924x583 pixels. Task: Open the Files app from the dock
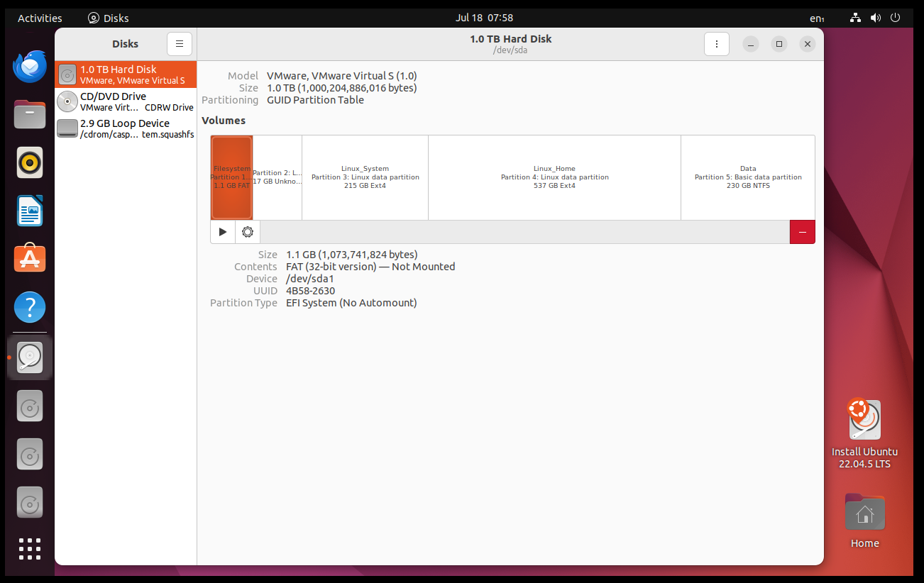click(x=29, y=114)
